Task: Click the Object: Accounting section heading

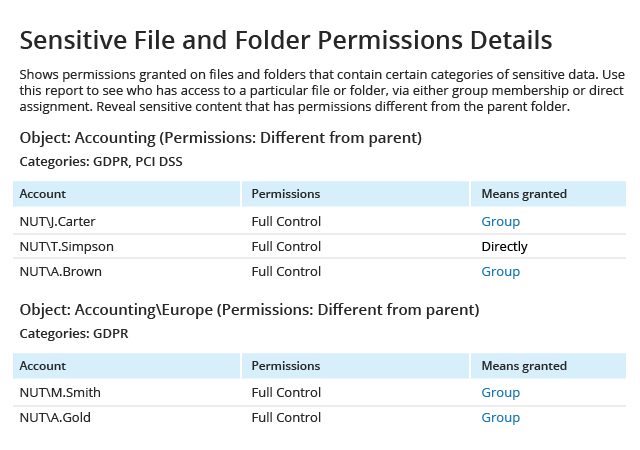Action: pyautogui.click(x=220, y=138)
